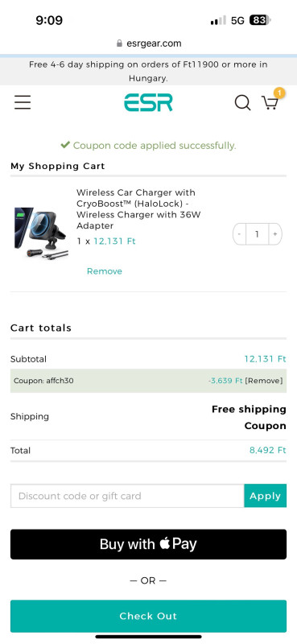
Task: Increase quantity with the plus button
Action: tap(275, 234)
